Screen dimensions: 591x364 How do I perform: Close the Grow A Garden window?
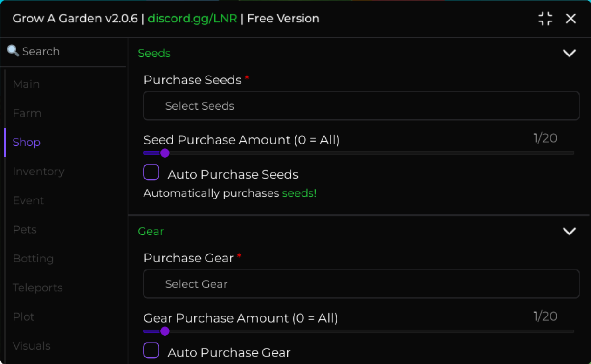(570, 19)
